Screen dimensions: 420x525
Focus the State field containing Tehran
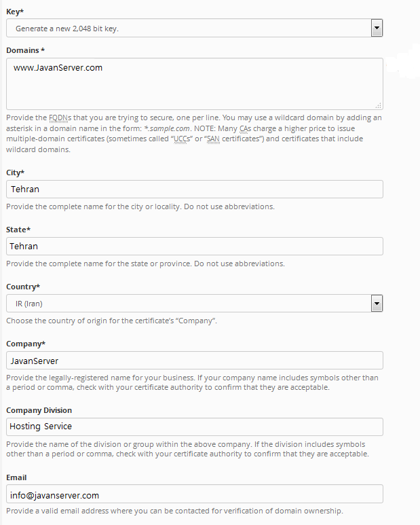(194, 246)
